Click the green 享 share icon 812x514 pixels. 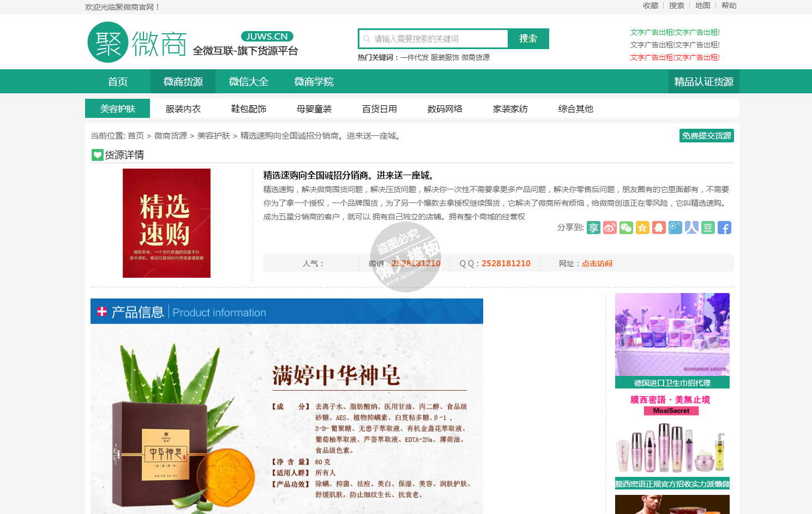coord(593,228)
